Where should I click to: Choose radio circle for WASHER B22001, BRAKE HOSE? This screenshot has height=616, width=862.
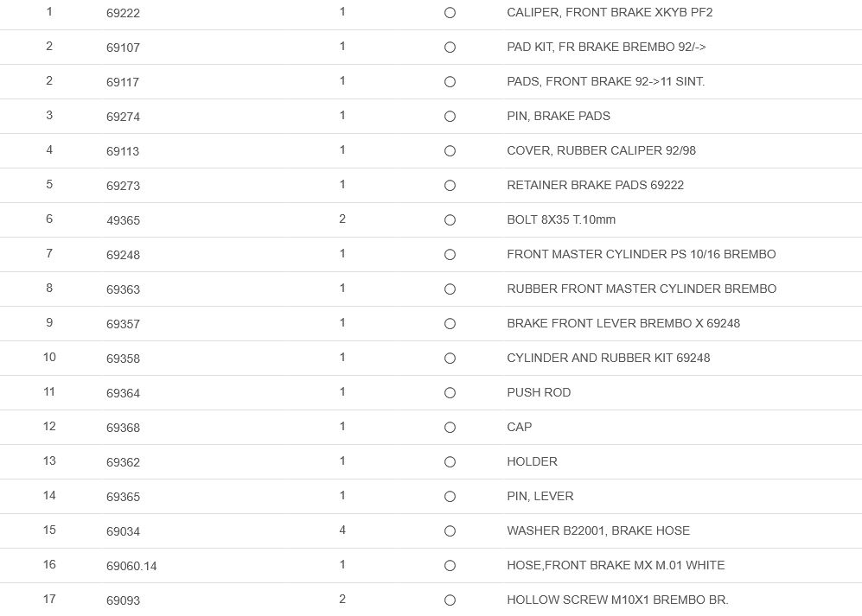(450, 531)
